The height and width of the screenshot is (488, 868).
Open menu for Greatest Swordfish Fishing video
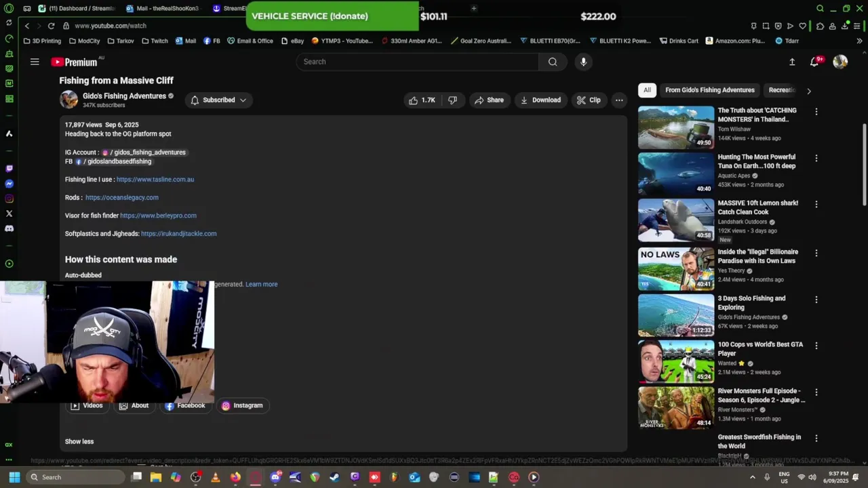coord(816,439)
